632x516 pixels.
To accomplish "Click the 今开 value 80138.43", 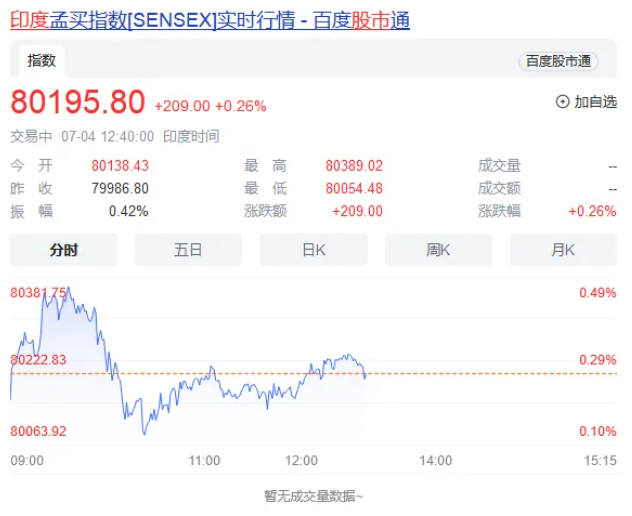I will click(x=120, y=166).
